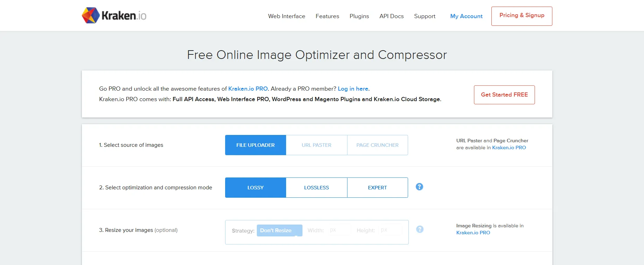Open the Don't Resize strategy dropdown
This screenshot has height=265, width=644.
tap(279, 230)
